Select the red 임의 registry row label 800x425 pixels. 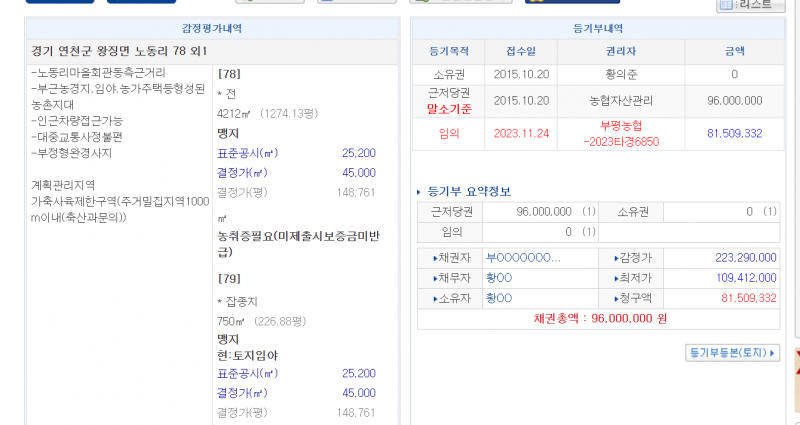(x=448, y=133)
